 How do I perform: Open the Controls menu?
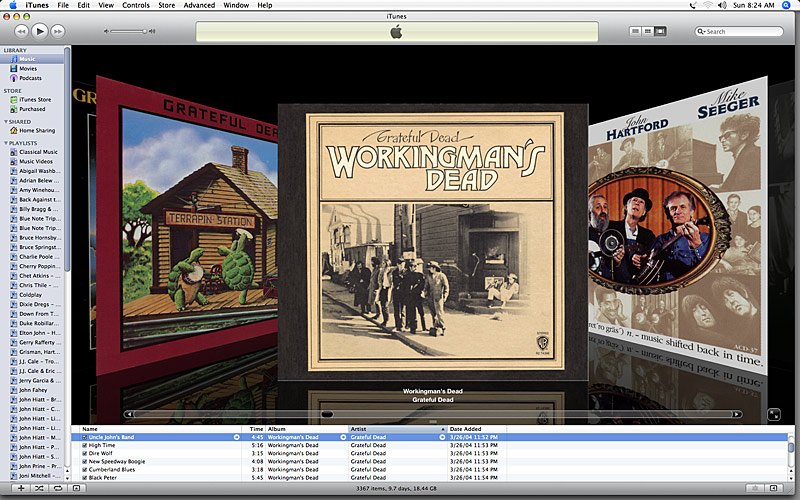coord(136,5)
